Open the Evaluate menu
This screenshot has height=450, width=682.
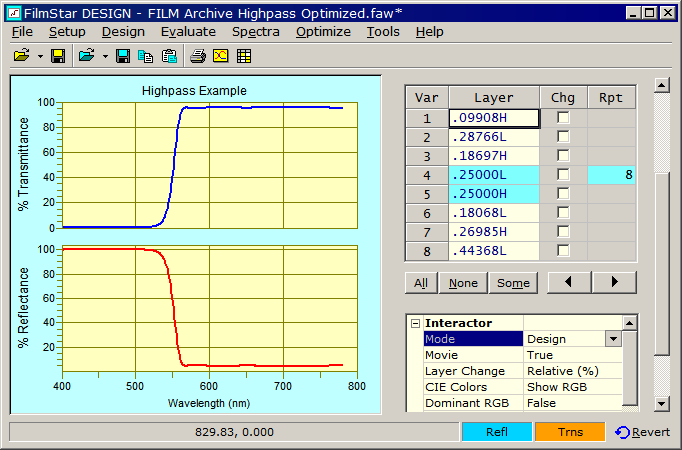click(x=188, y=32)
